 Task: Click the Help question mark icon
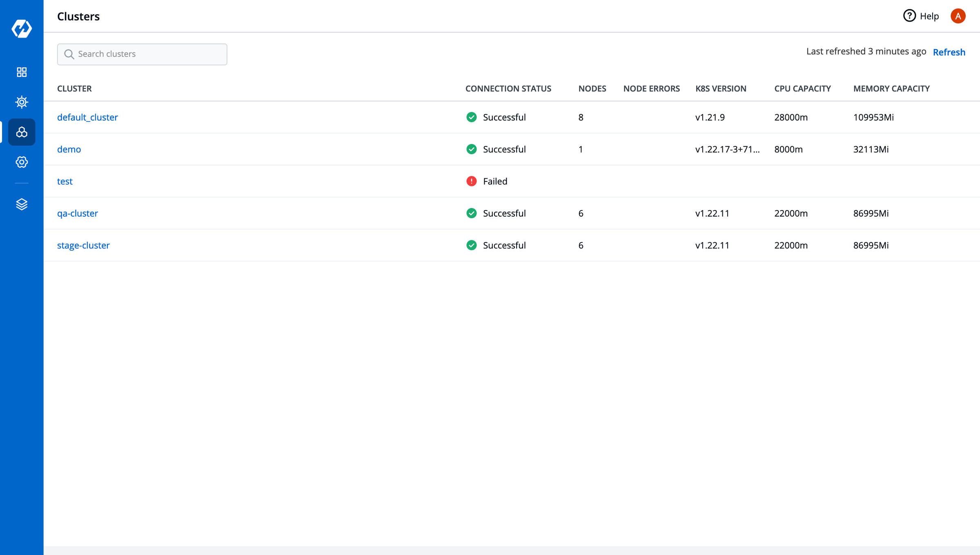(909, 16)
